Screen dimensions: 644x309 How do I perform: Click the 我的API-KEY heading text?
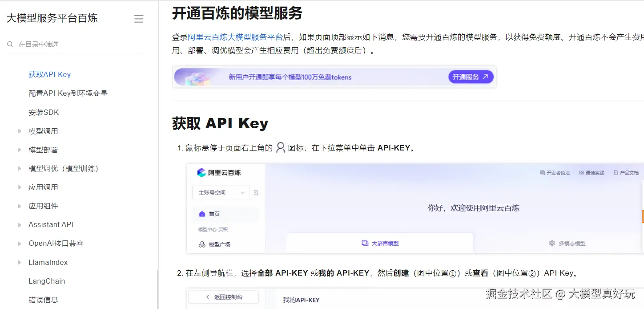pyautogui.click(x=301, y=300)
